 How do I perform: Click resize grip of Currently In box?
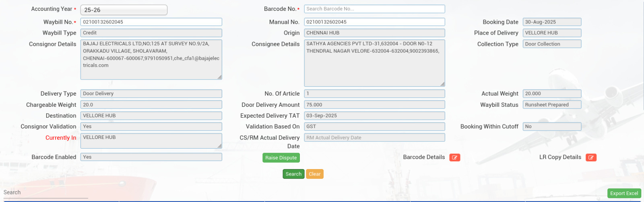219,146
